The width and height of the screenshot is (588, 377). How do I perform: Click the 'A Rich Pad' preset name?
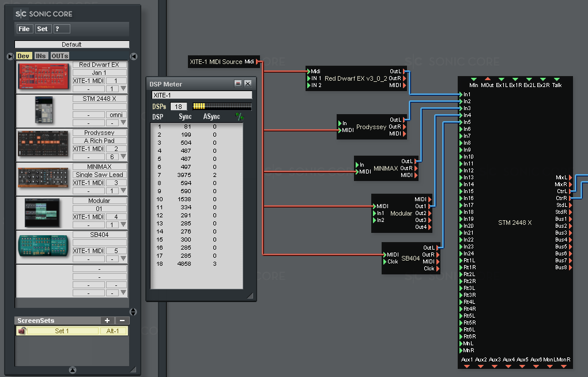coord(99,141)
